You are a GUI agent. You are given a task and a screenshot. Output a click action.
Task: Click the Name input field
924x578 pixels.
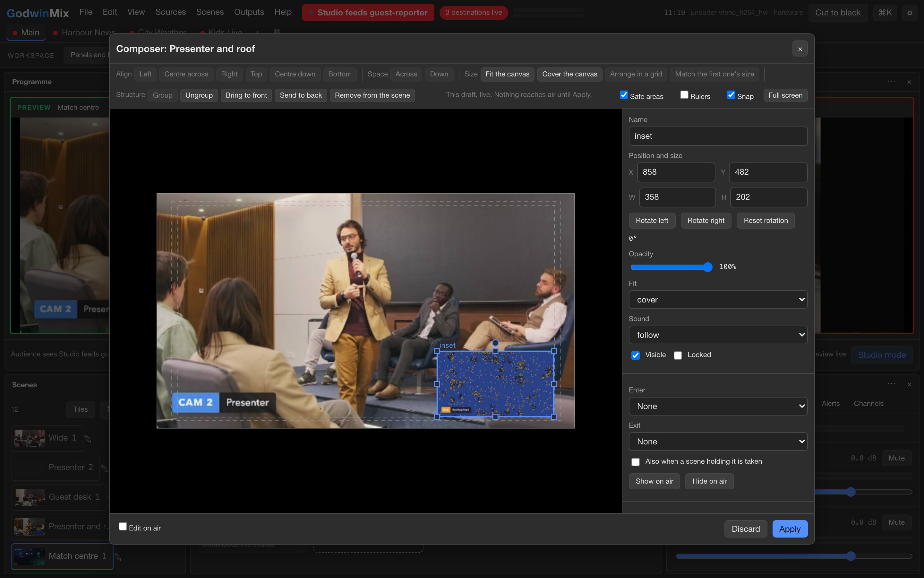tap(718, 136)
